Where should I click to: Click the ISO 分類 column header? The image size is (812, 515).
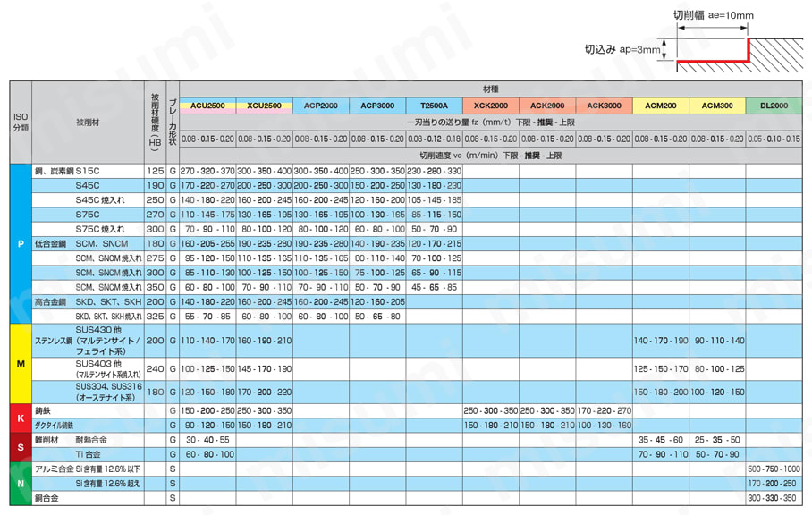click(x=21, y=122)
